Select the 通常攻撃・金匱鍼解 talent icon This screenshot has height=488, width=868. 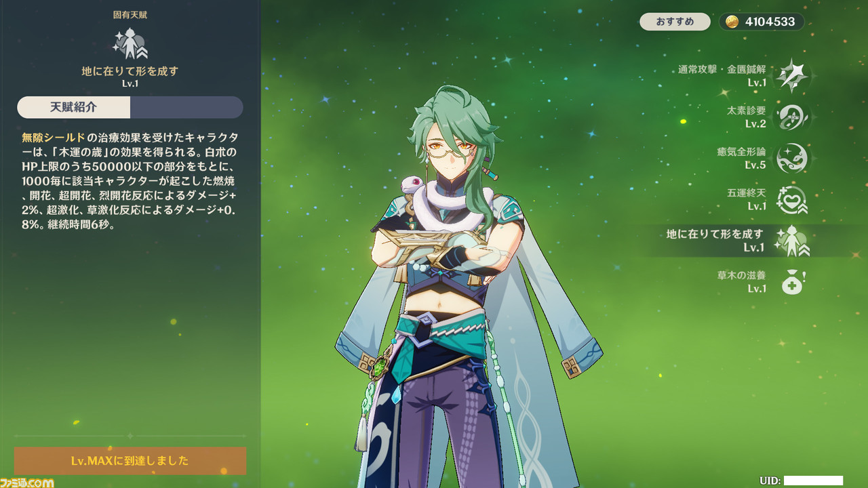791,75
